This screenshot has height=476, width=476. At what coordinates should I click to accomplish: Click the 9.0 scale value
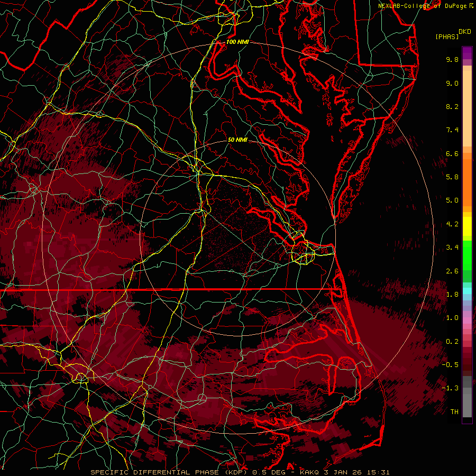[x=452, y=83]
